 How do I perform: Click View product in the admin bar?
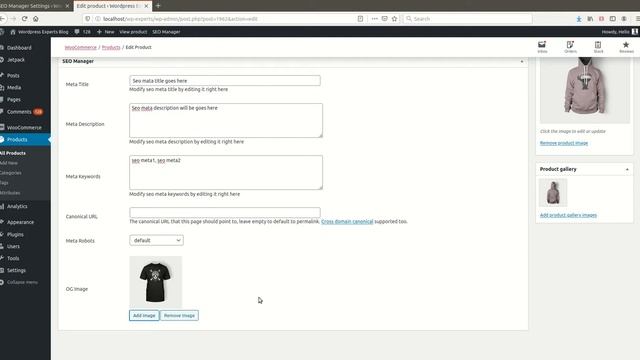click(x=133, y=31)
